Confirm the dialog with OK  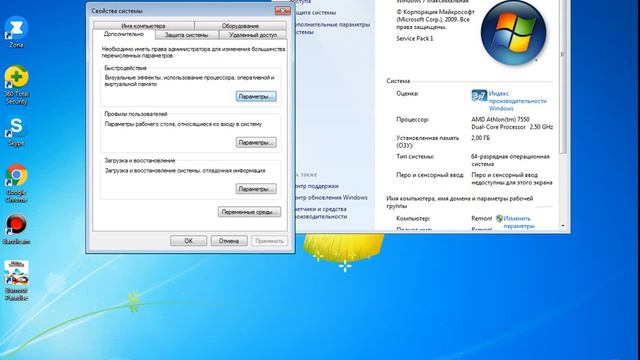(189, 241)
